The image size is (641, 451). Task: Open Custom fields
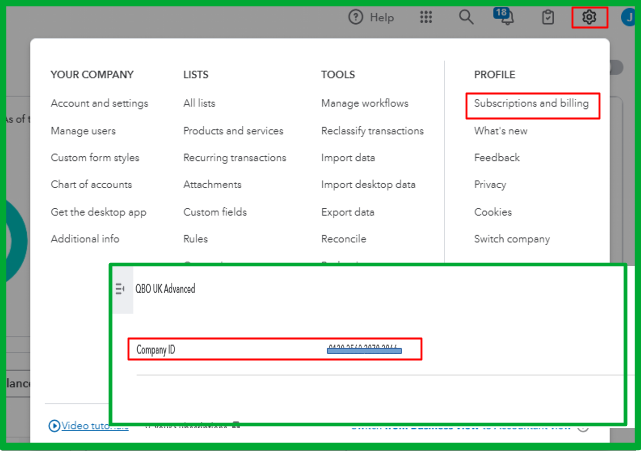(x=215, y=212)
